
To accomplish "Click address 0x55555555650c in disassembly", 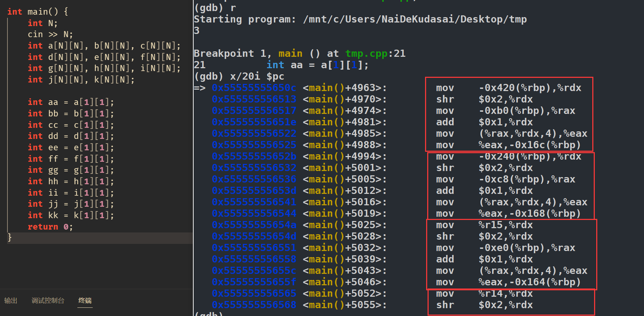I will [254, 88].
